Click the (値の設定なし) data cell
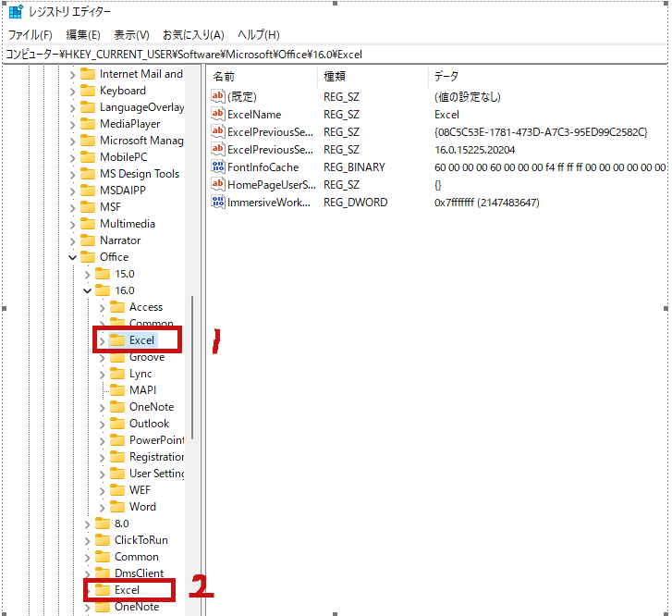Screen dimensions: 672x616 (x=468, y=97)
